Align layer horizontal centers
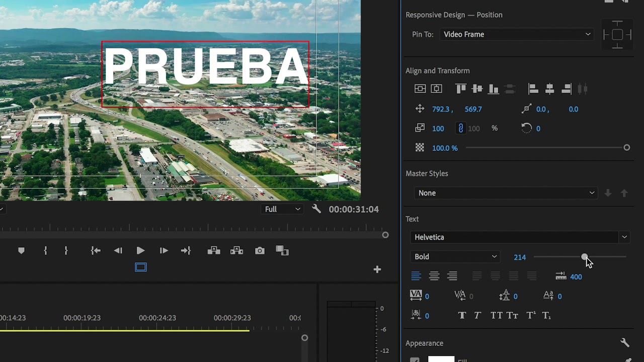 [549, 89]
